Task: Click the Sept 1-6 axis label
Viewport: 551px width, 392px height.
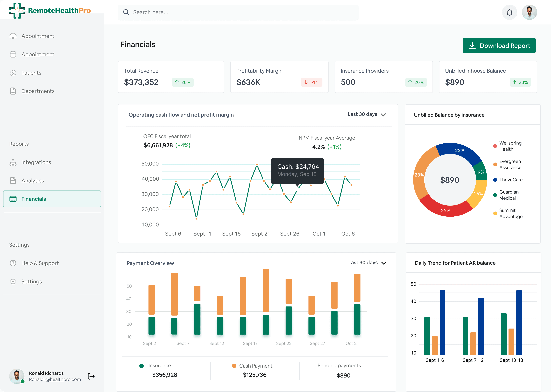Action: 435,360
